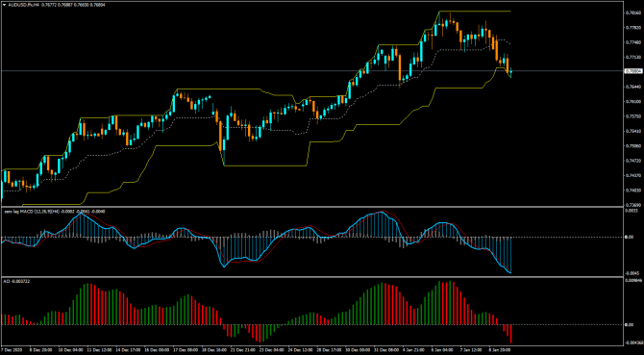Click the 0.00 level label in AO scale

[629, 324]
